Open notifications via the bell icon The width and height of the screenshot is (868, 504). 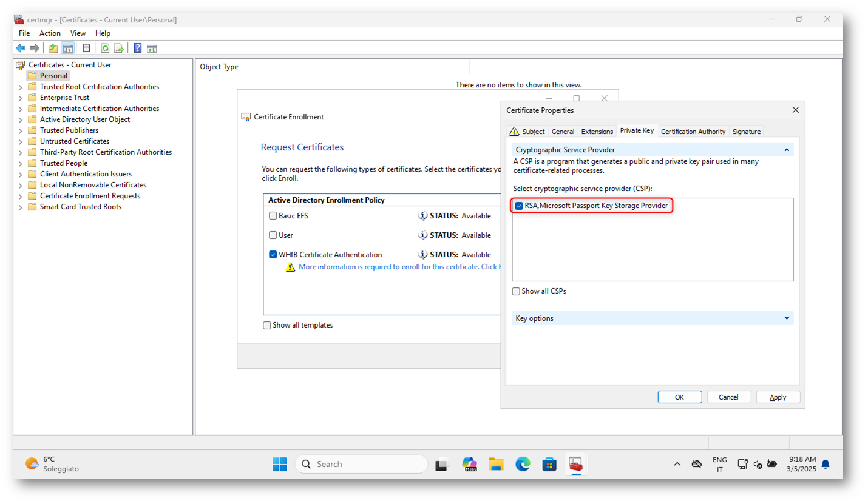point(825,464)
